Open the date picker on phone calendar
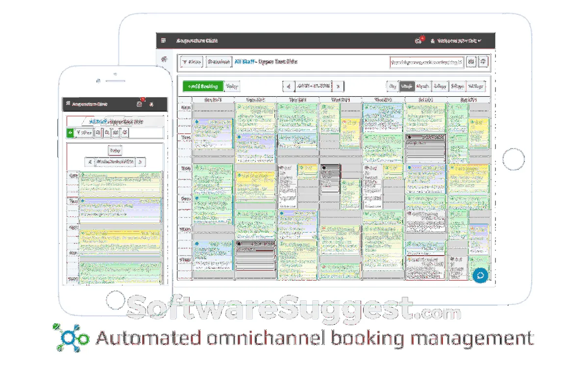Screen dimensions: 588x368 click(115, 162)
